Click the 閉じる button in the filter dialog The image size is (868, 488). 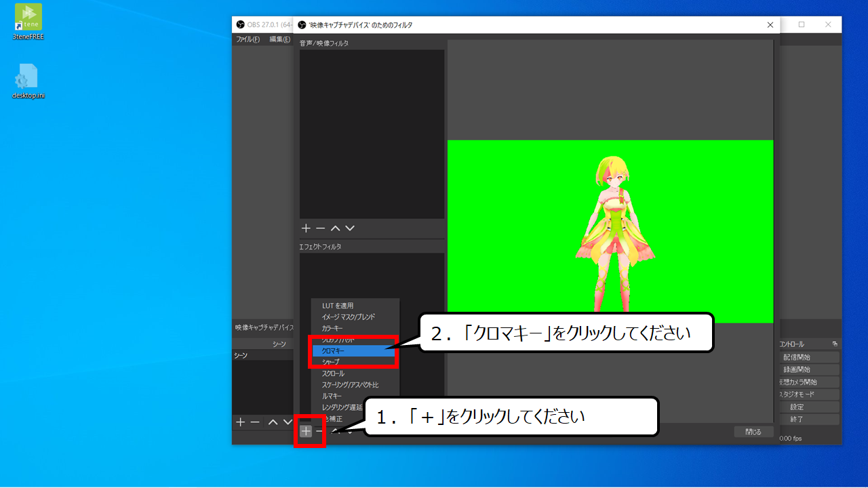point(753,432)
